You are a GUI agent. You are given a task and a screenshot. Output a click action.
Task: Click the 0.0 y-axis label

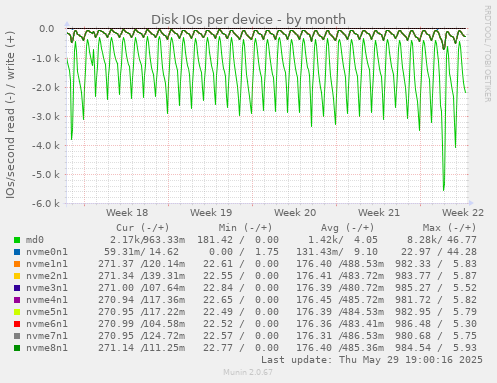click(x=47, y=29)
